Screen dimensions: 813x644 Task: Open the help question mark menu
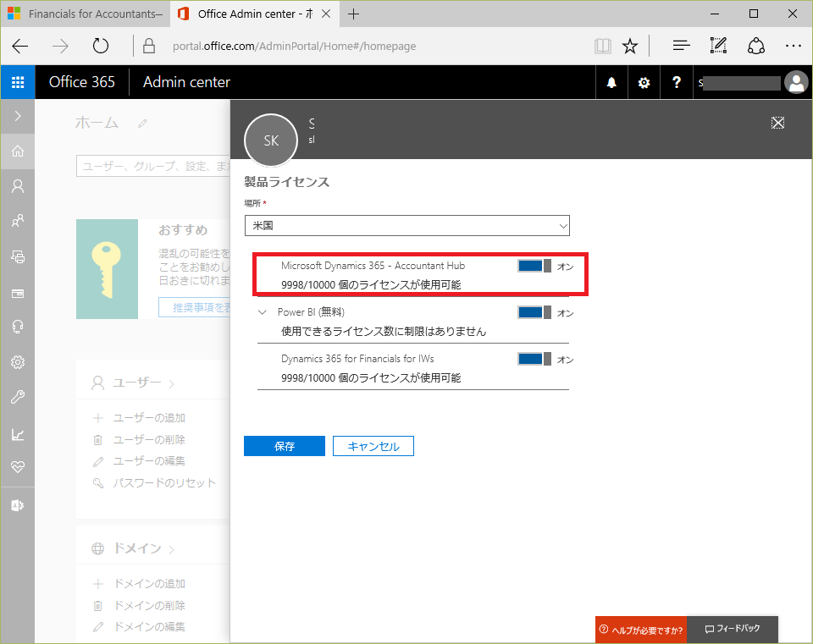tap(676, 82)
